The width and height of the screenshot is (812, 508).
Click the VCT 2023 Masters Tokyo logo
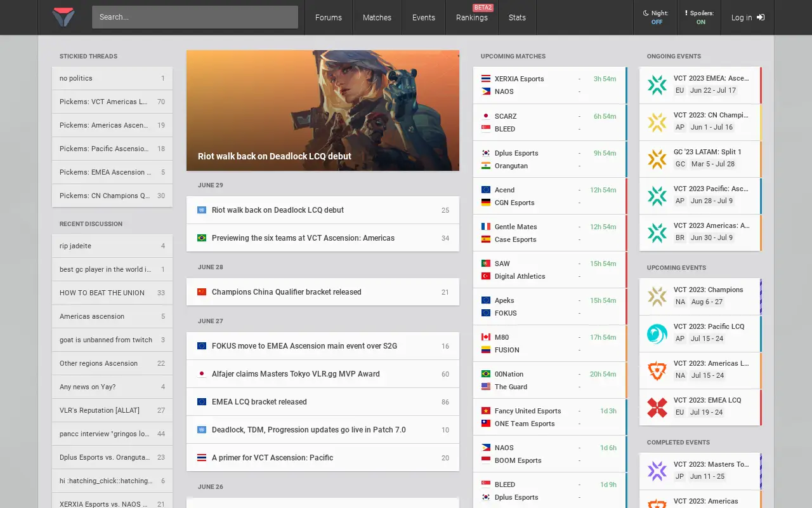[x=657, y=471]
